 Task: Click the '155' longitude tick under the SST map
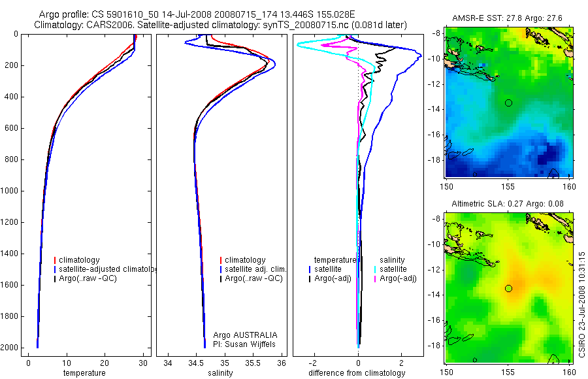508,186
